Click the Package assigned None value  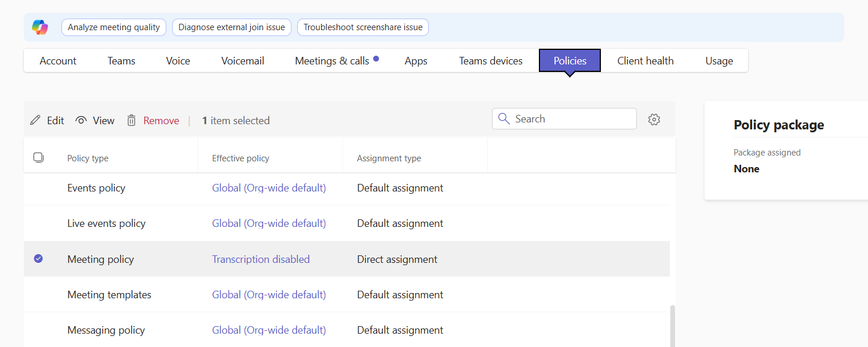746,169
